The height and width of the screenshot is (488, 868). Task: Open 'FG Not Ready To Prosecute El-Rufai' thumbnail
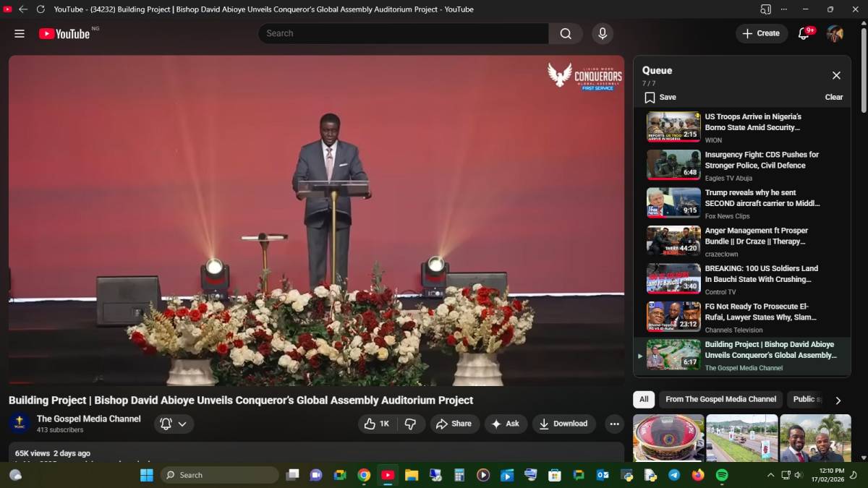(x=673, y=317)
